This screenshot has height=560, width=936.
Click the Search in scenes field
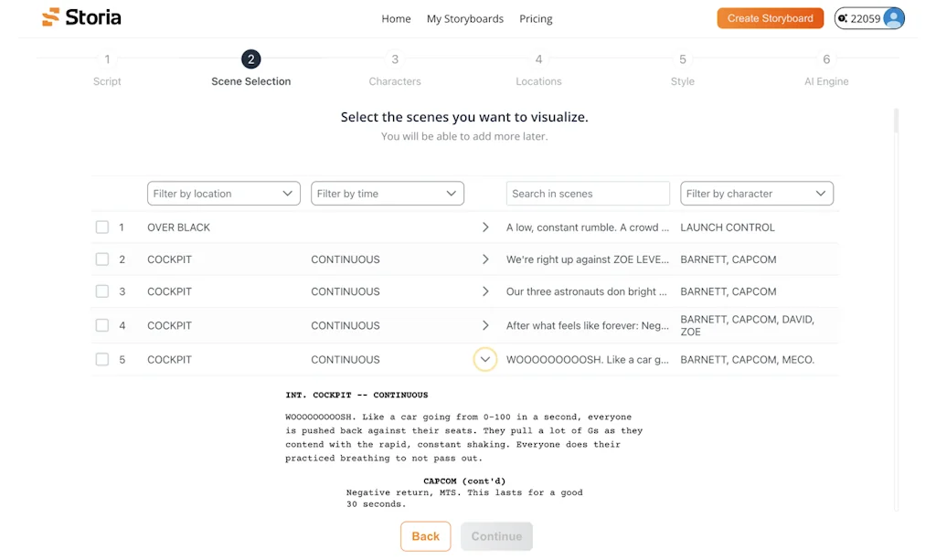click(x=588, y=193)
